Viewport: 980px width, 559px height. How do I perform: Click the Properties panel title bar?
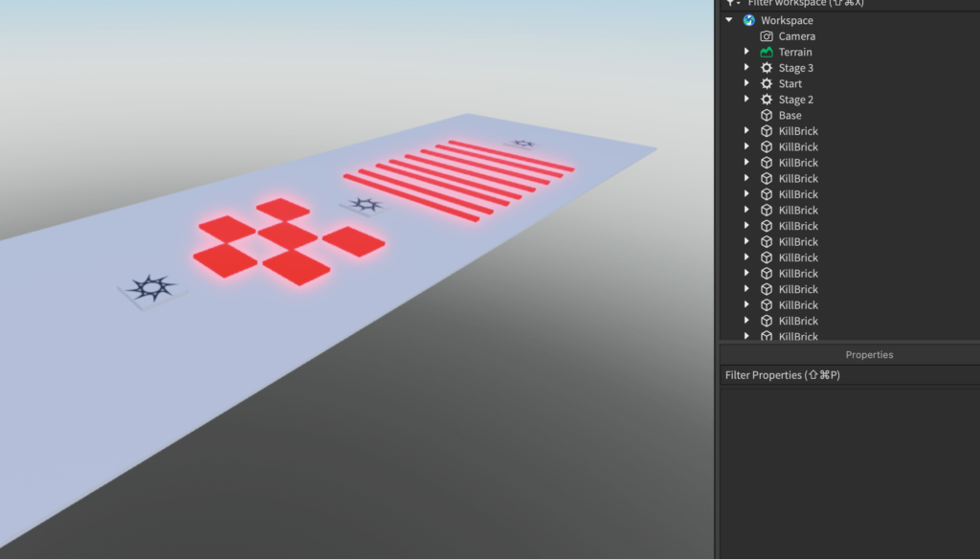coord(850,354)
